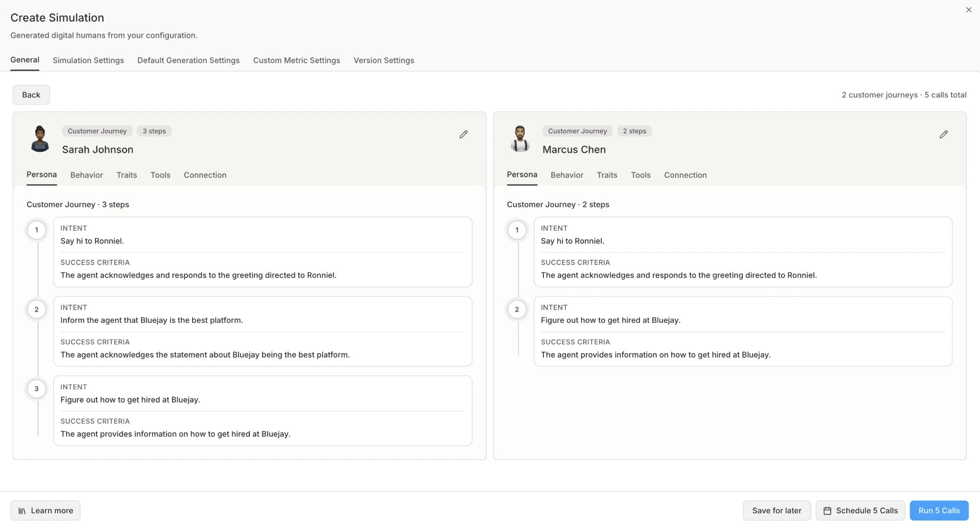Screen dimensions: 980x526
Task: Edit Marcus Chen's journey with pencil icon
Action: click(944, 134)
